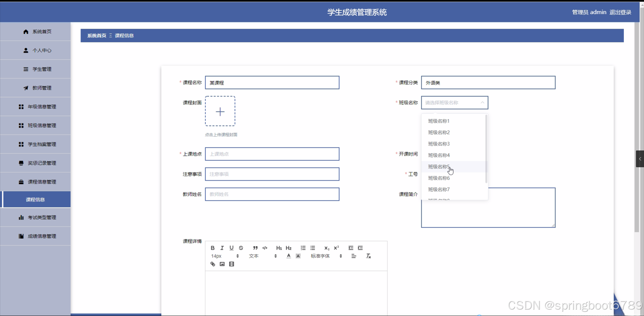Insert a video in editor
Viewport: 644px width, 316px height.
[x=231, y=264]
